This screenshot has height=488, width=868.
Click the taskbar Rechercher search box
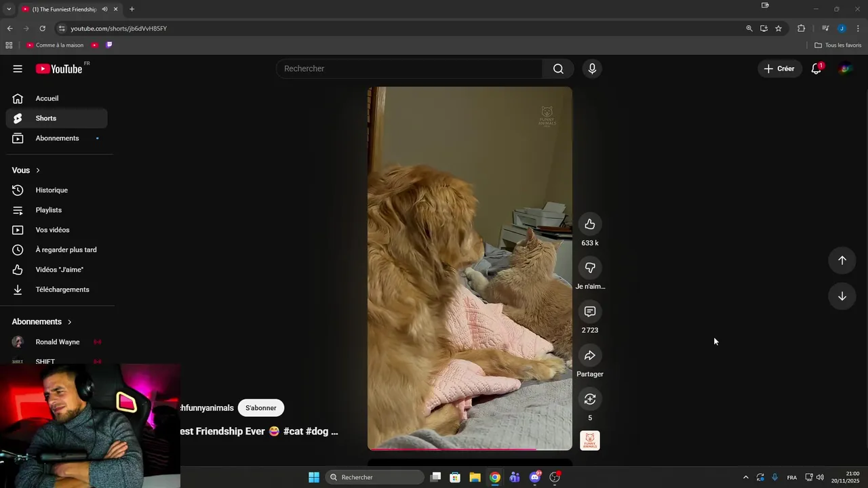pyautogui.click(x=375, y=477)
